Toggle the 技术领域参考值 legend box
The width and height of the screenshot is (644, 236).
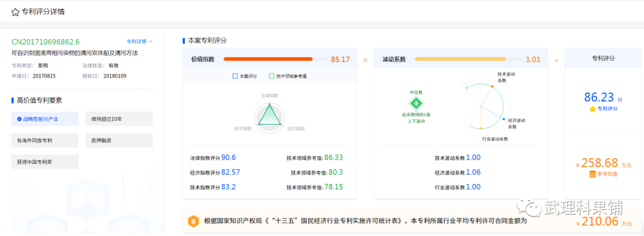click(x=271, y=76)
